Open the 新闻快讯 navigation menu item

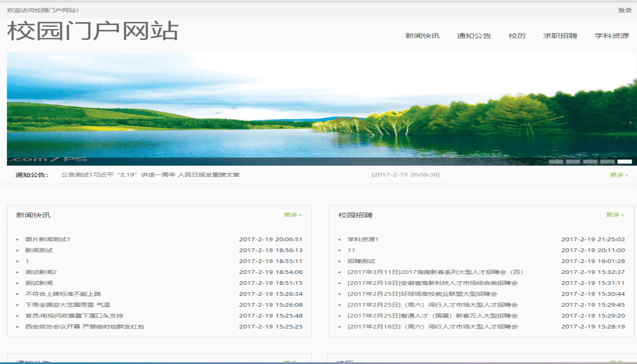422,35
